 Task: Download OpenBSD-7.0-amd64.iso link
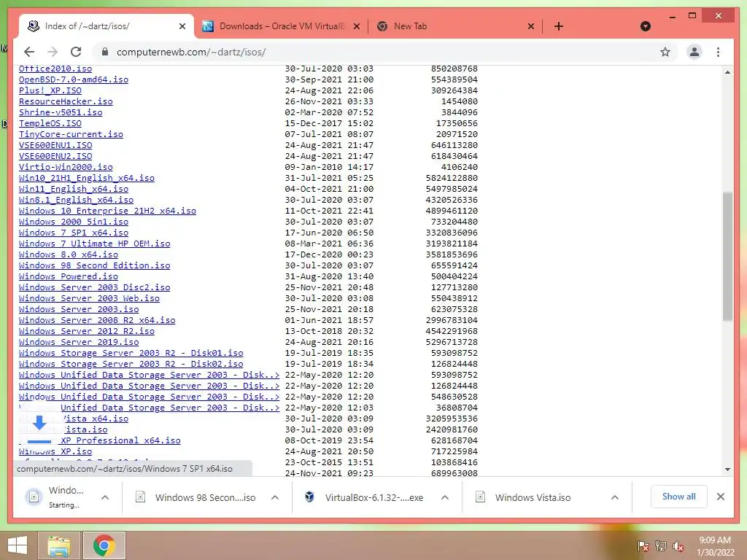74,79
